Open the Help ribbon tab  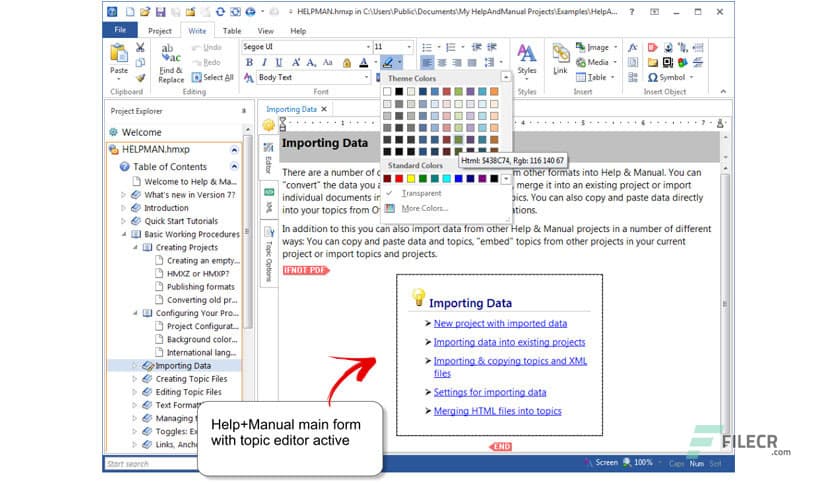[298, 31]
